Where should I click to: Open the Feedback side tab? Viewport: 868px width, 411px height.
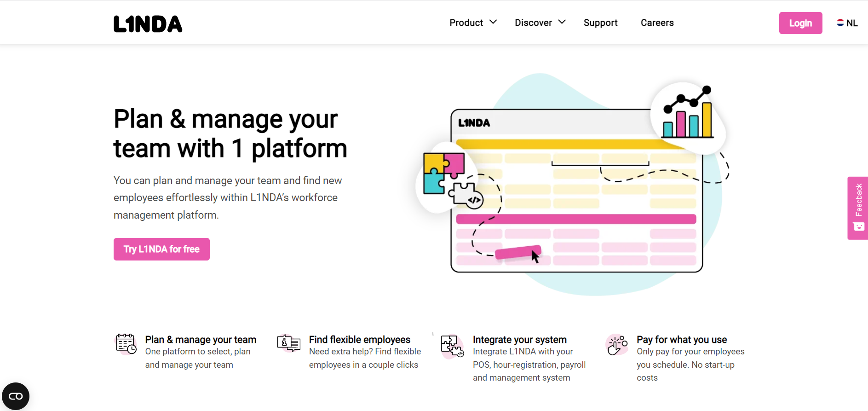[858, 208]
